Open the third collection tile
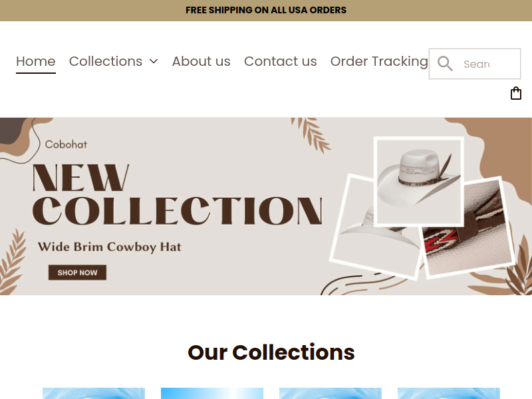The image size is (532, 399). pos(331,393)
